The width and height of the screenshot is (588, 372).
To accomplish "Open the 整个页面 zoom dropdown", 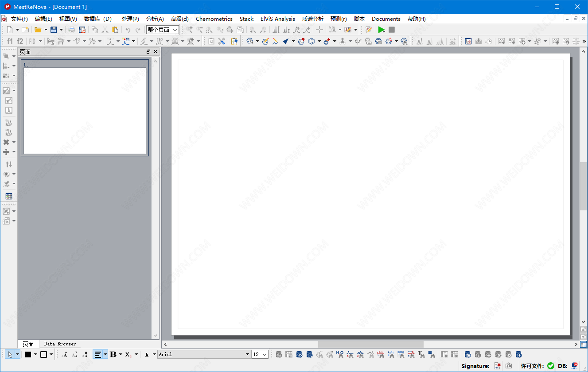I will point(163,30).
